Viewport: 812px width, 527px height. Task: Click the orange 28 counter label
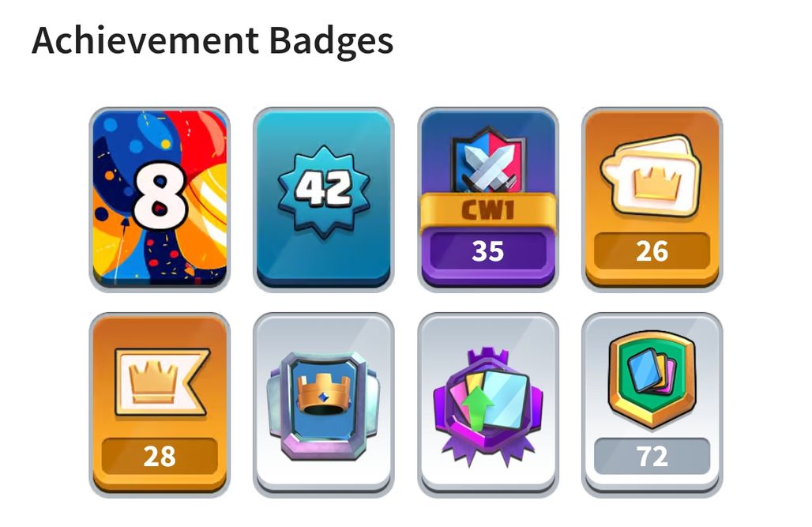[x=160, y=457]
